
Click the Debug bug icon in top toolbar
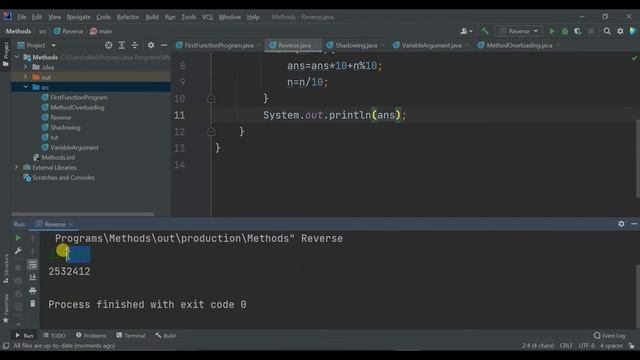[x=565, y=31]
